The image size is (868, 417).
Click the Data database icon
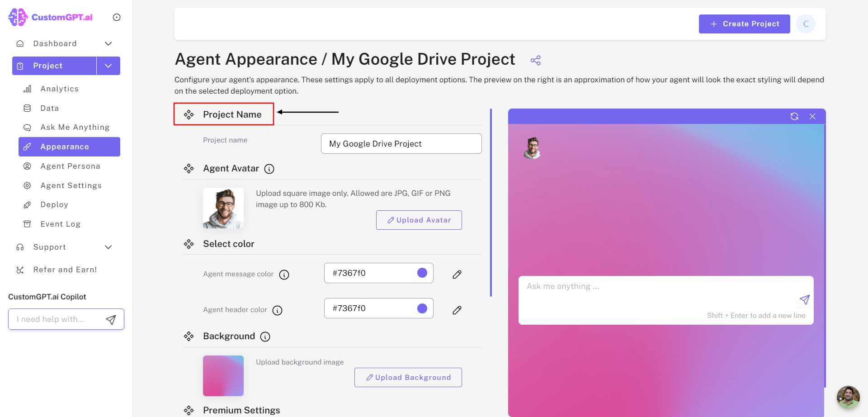[27, 108]
